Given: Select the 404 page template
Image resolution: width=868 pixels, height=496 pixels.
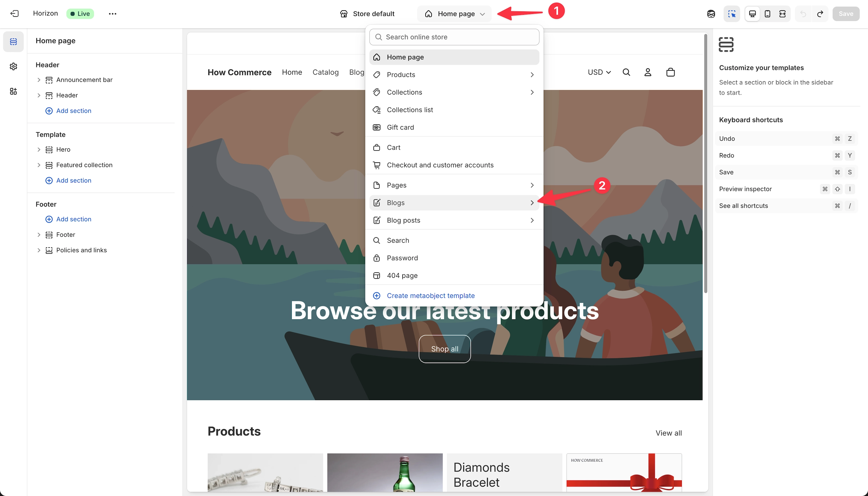Looking at the screenshot, I should pyautogui.click(x=454, y=276).
